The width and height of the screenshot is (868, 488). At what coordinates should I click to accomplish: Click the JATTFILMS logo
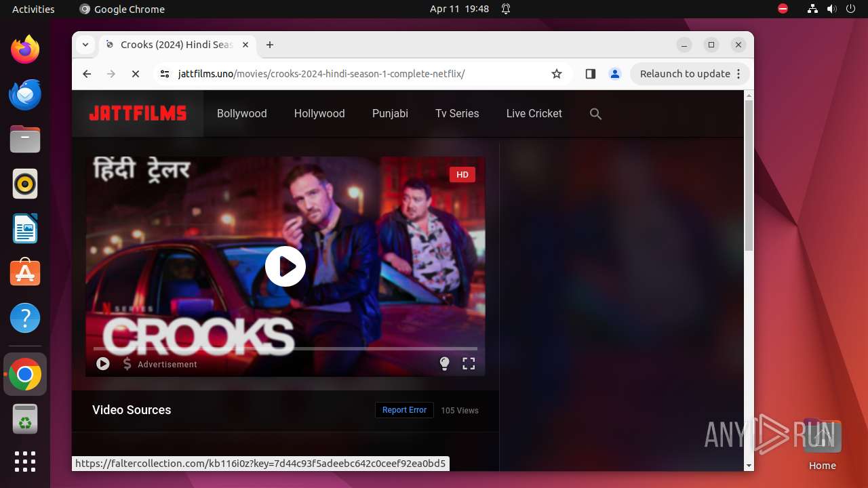[138, 114]
